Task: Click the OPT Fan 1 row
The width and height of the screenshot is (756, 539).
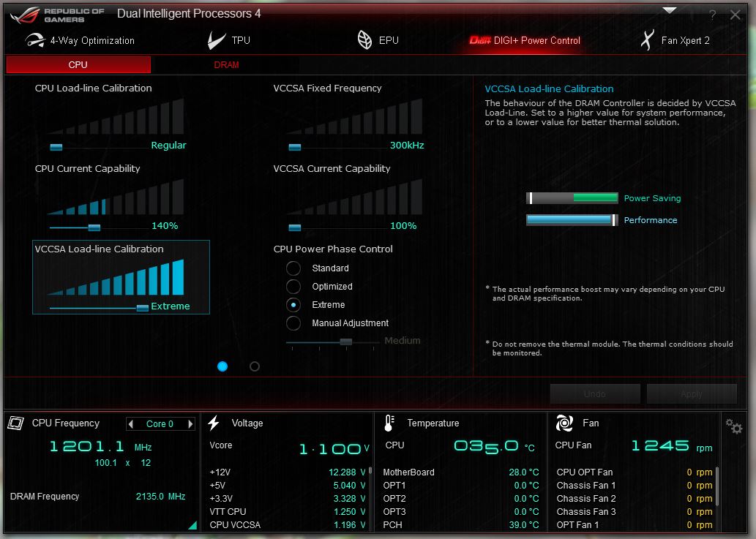Action: coord(635,524)
